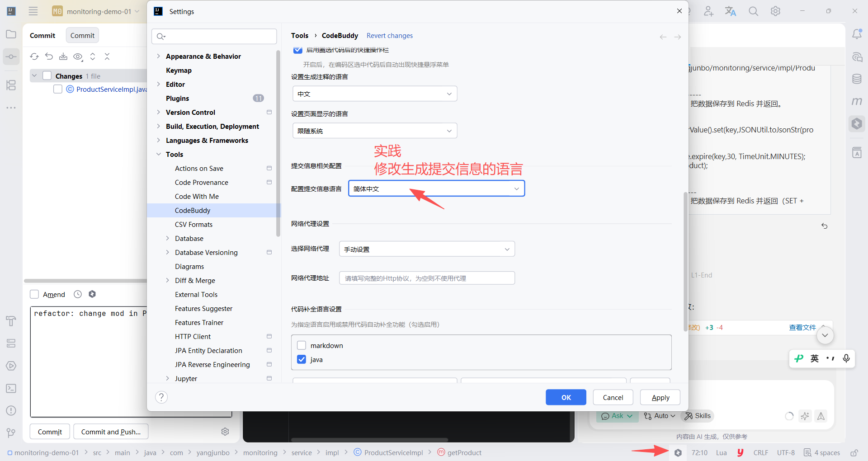Click the Cancel button in Settings
The width and height of the screenshot is (868, 461).
(613, 397)
